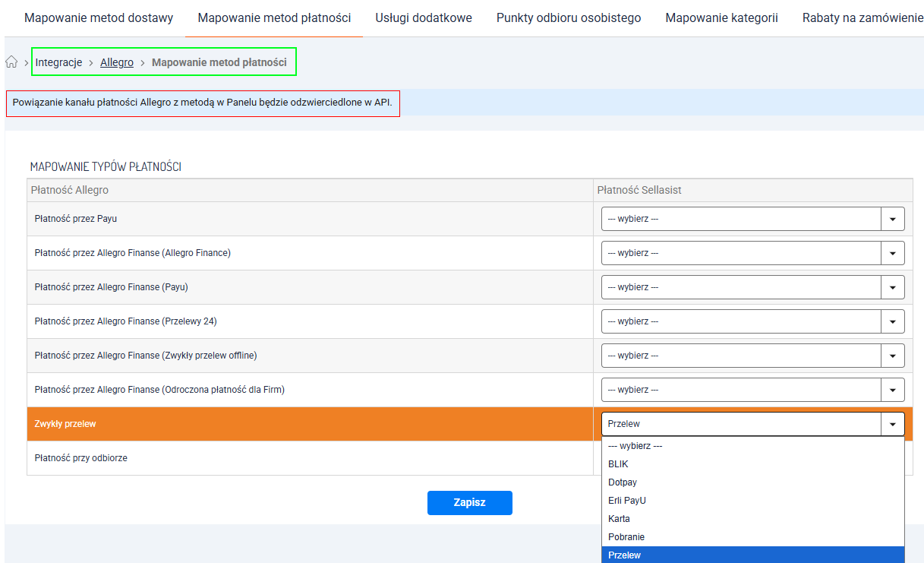The height and width of the screenshot is (563, 924).
Task: Click the Płatność przez Allegro Finanse (Payu) label
Action: (x=112, y=287)
